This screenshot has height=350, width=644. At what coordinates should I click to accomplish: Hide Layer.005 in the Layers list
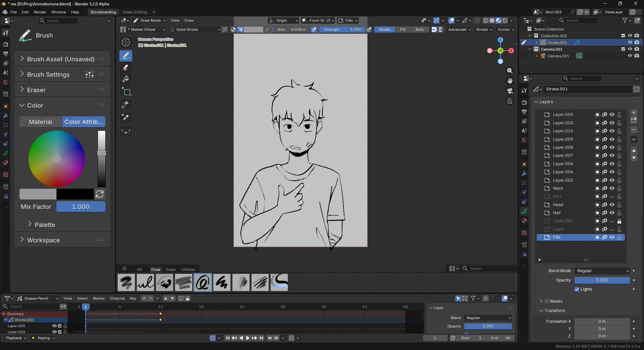tap(611, 115)
